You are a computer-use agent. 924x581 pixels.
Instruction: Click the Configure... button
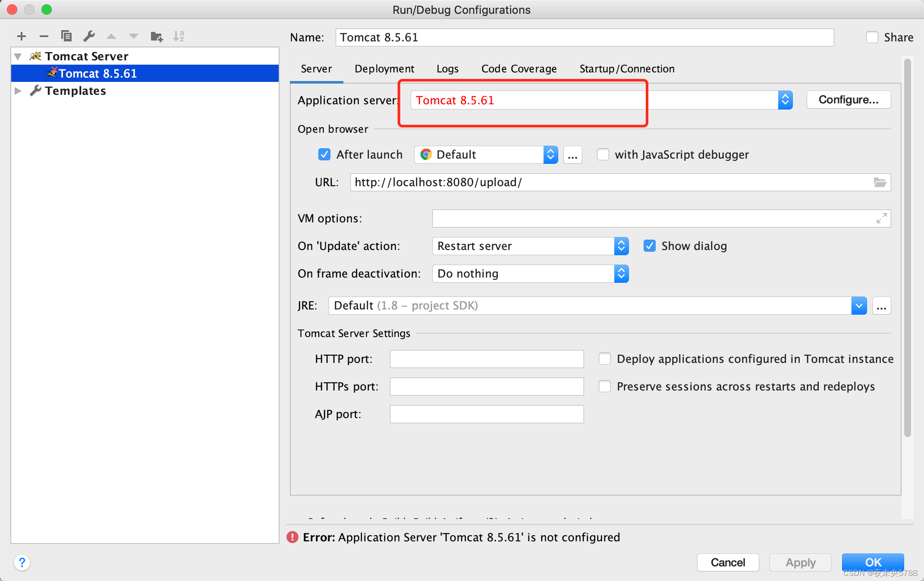click(x=849, y=100)
